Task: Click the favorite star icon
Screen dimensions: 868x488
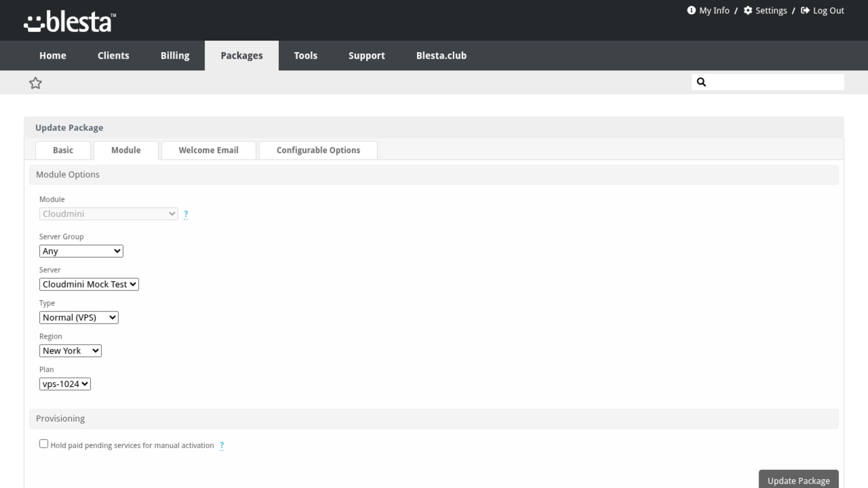Action: click(x=35, y=83)
